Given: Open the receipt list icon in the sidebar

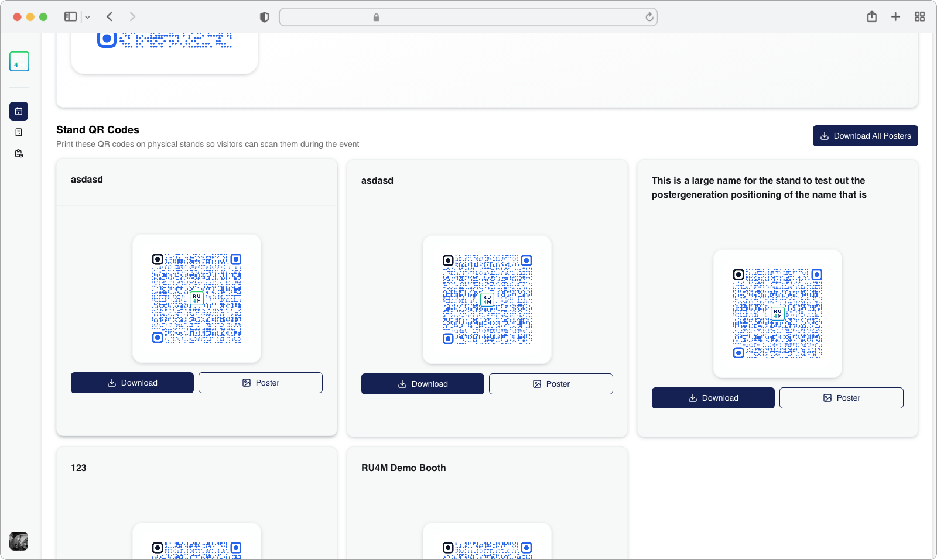Looking at the screenshot, I should [19, 132].
